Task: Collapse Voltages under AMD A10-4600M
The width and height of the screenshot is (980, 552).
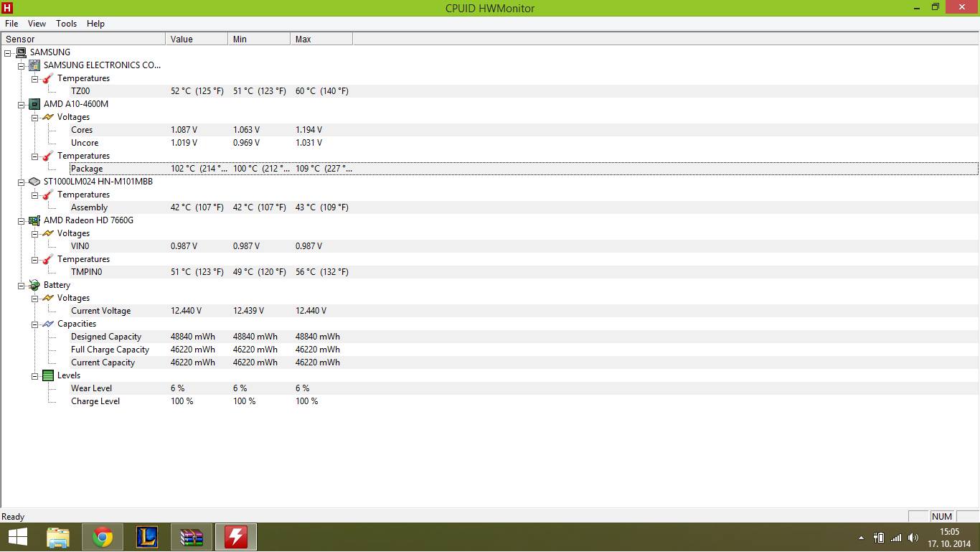Action: click(34, 117)
